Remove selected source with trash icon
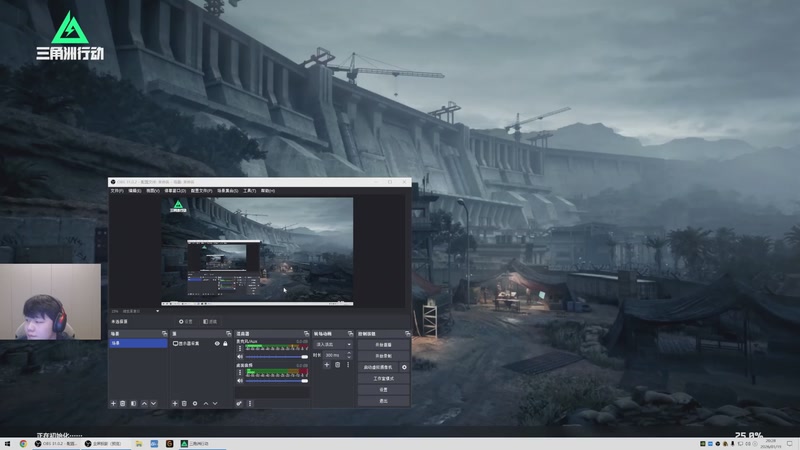Image resolution: width=800 pixels, height=450 pixels. point(184,404)
